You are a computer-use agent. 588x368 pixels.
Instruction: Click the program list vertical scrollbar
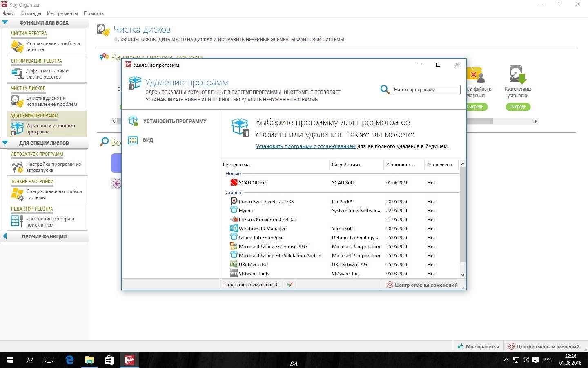[x=463, y=215]
